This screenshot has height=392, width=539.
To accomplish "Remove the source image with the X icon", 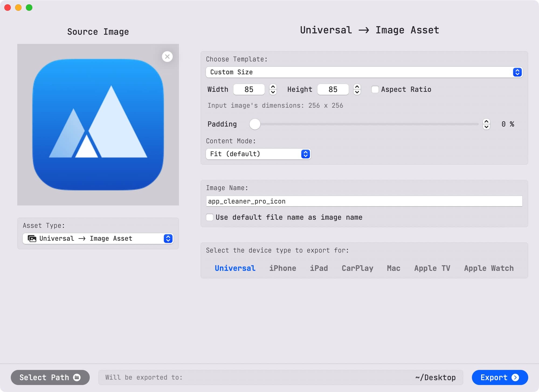I will click(x=167, y=57).
